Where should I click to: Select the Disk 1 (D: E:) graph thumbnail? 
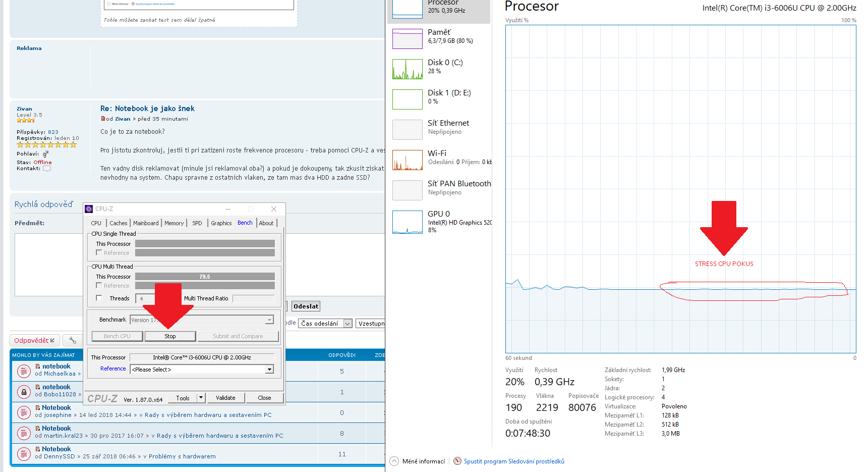[408, 99]
